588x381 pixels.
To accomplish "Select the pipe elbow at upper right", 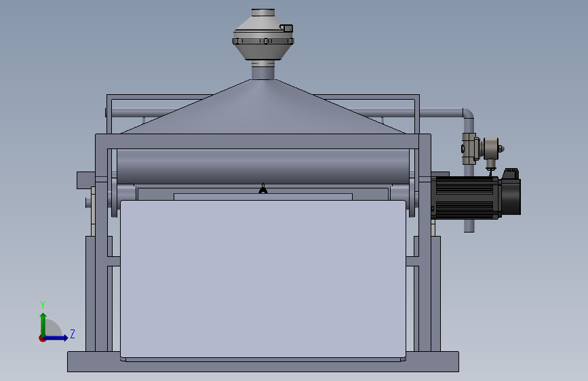I will 469,113.
